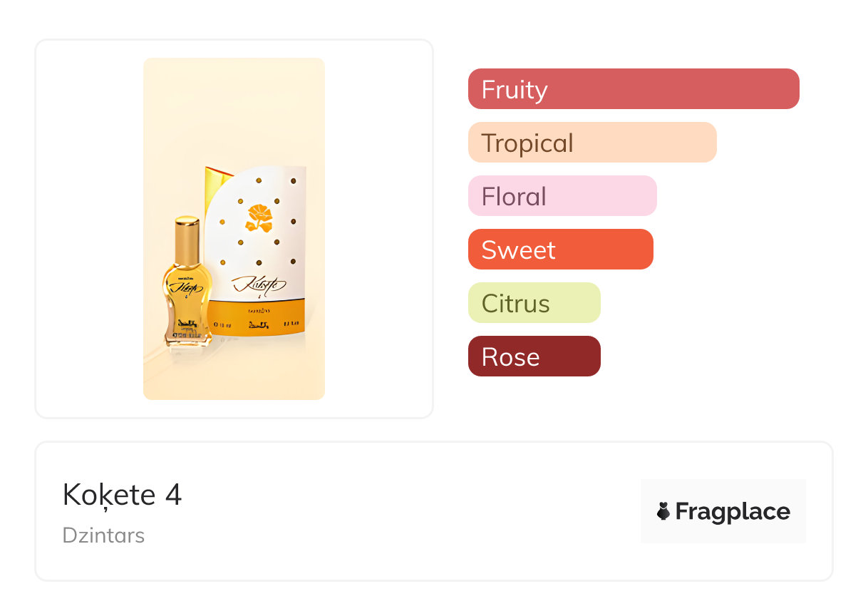This screenshot has width=868, height=616.
Task: Choose the dark red Rose accord bar
Action: (x=534, y=356)
